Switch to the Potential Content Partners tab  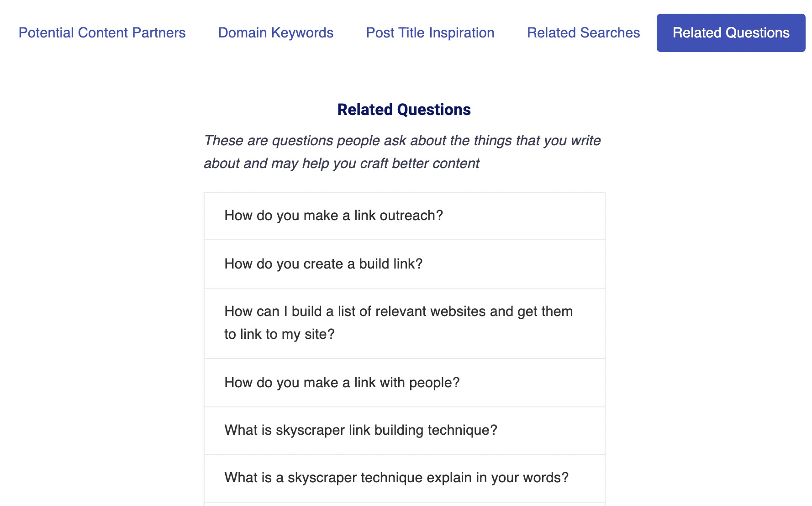click(x=101, y=32)
